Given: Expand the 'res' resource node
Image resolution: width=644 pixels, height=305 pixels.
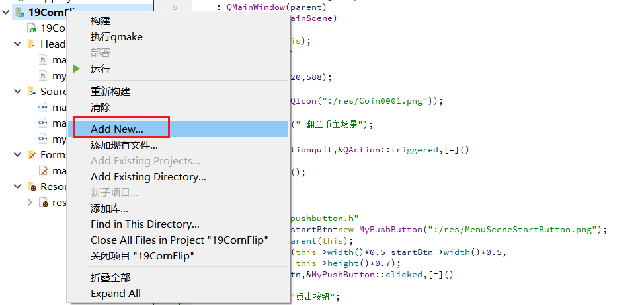Looking at the screenshot, I should click(30, 203).
